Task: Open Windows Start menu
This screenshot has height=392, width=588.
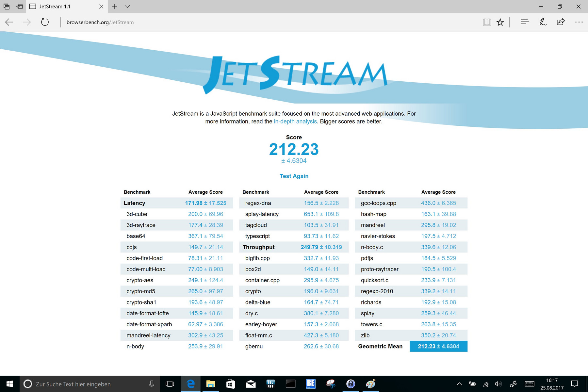Action: [10, 384]
